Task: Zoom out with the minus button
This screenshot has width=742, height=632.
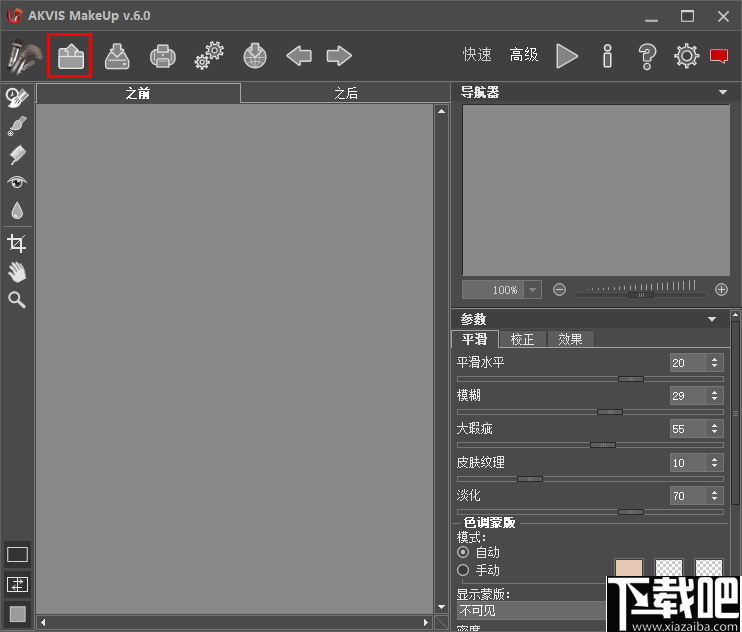Action: click(x=559, y=290)
